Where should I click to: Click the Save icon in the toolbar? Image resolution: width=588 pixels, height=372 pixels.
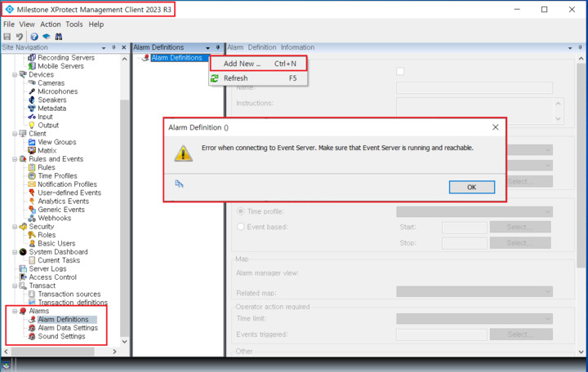coord(7,37)
